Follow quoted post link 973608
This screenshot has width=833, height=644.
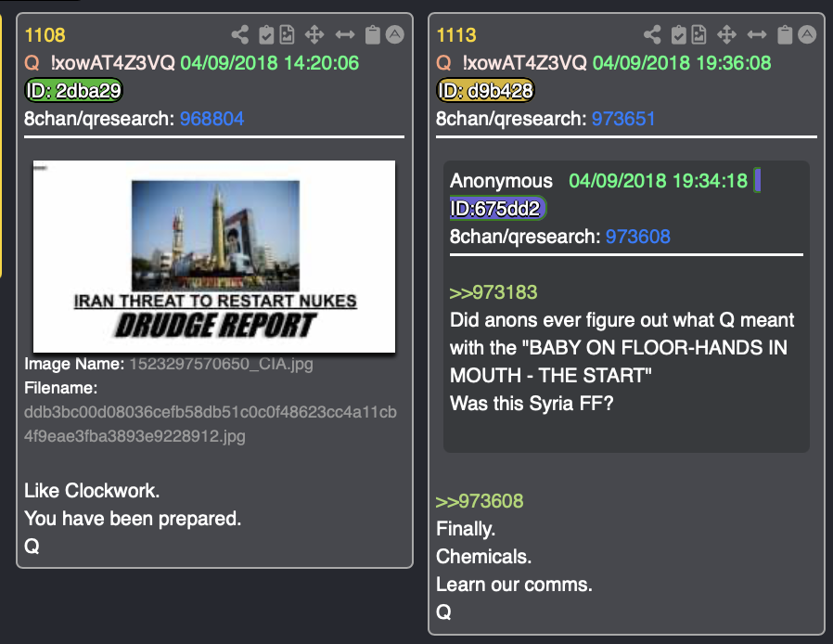pyautogui.click(x=480, y=500)
